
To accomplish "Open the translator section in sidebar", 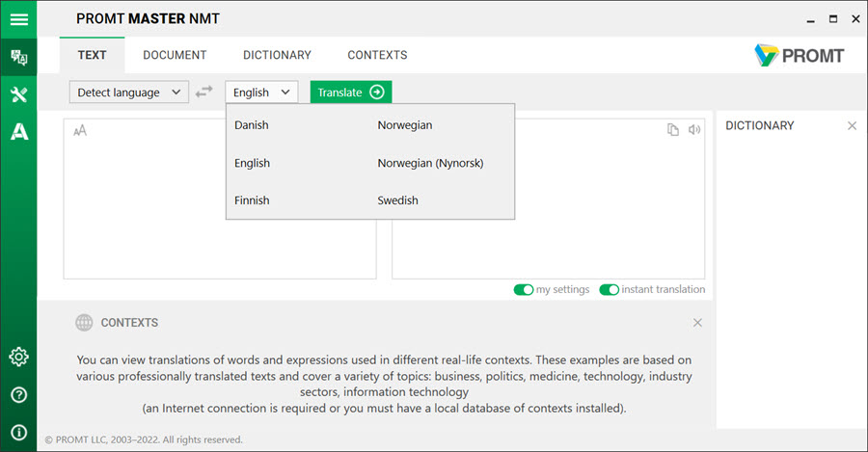I will (x=19, y=57).
